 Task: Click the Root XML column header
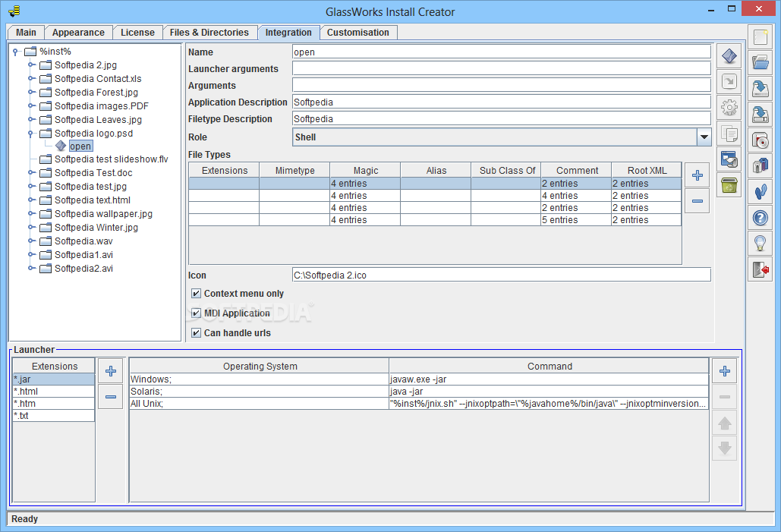[647, 170]
